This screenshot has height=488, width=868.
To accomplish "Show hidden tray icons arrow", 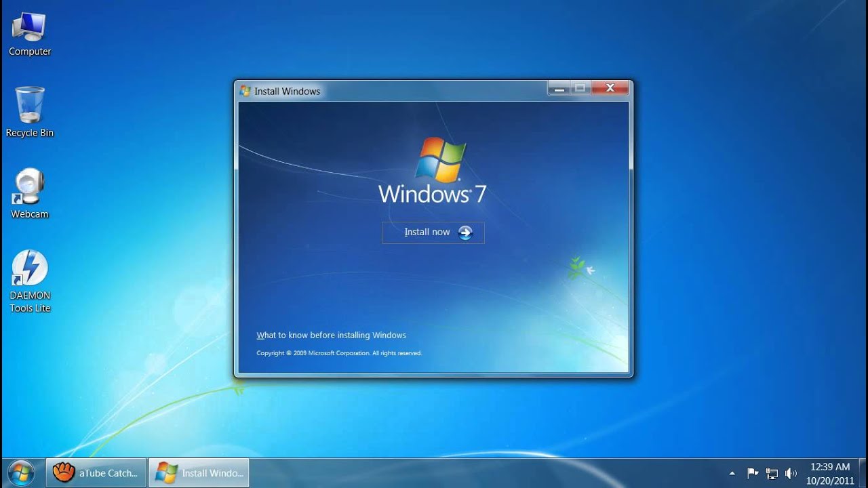I will pyautogui.click(x=732, y=473).
